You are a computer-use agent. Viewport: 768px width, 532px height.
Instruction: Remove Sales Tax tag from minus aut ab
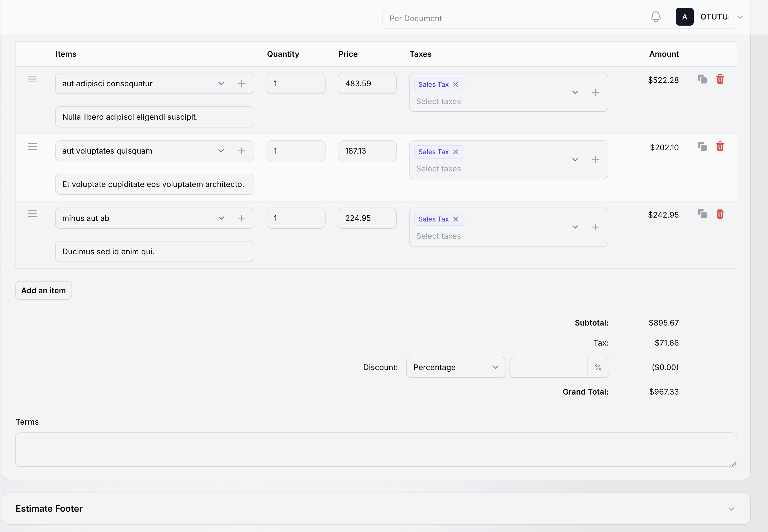pyautogui.click(x=455, y=219)
